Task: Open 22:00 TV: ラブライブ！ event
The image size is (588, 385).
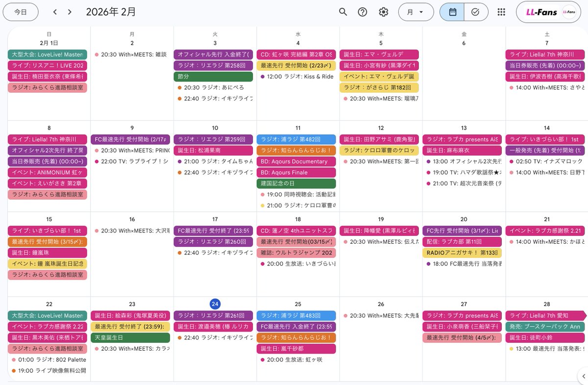Action: (x=130, y=161)
